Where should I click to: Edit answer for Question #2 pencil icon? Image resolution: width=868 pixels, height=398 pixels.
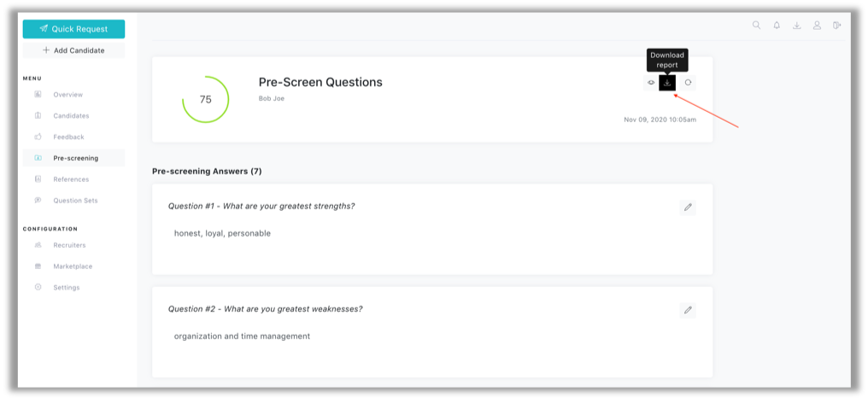688,311
